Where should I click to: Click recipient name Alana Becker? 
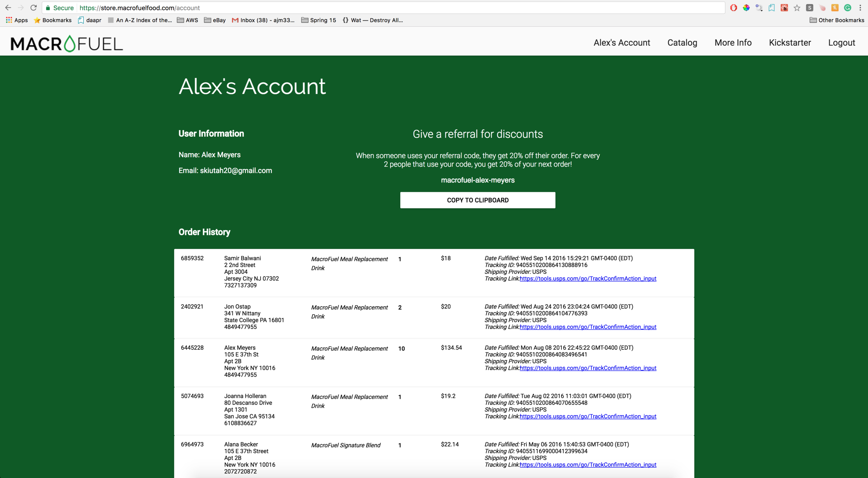[241, 444]
